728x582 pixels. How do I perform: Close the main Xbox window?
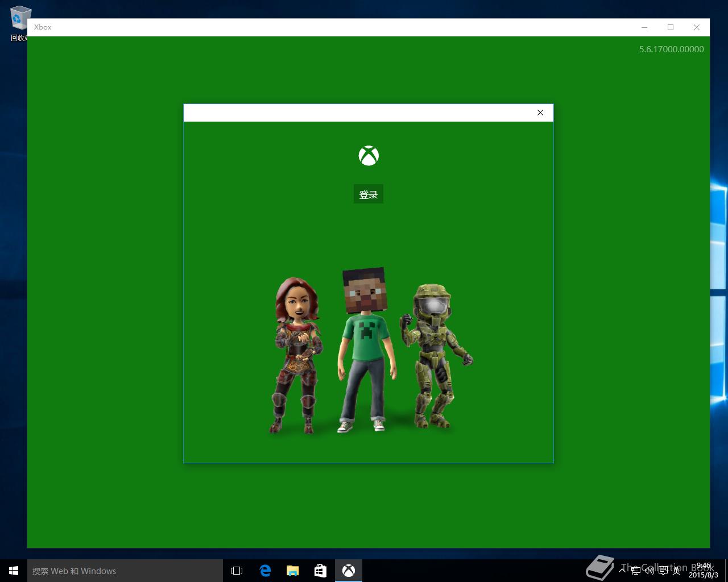697,27
